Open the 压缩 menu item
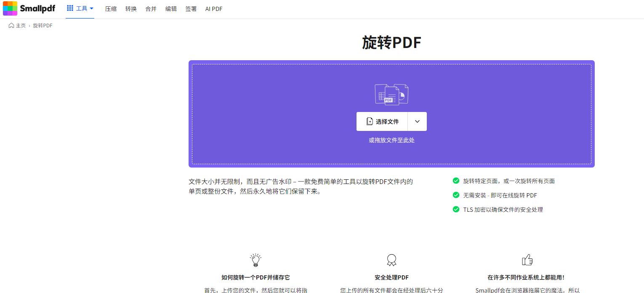644x293 pixels. click(111, 9)
